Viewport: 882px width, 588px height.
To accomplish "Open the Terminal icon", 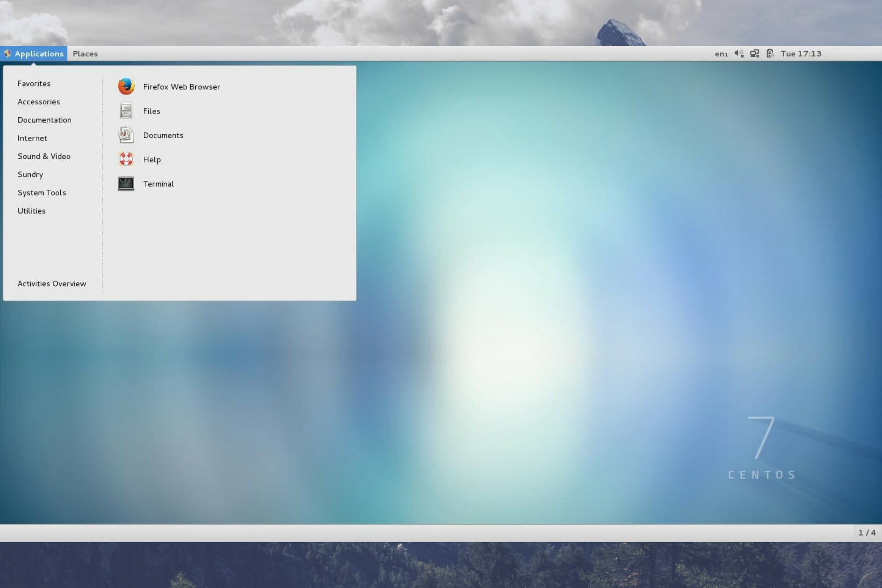I will (126, 184).
